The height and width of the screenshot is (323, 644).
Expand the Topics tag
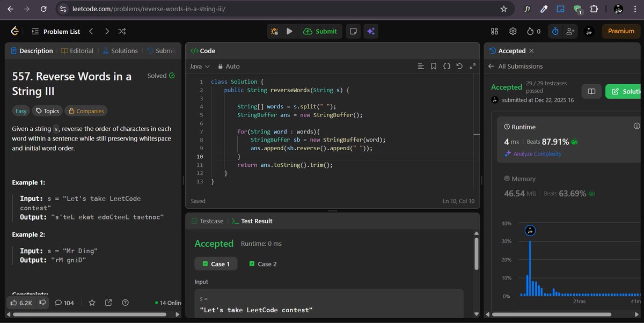tap(47, 111)
